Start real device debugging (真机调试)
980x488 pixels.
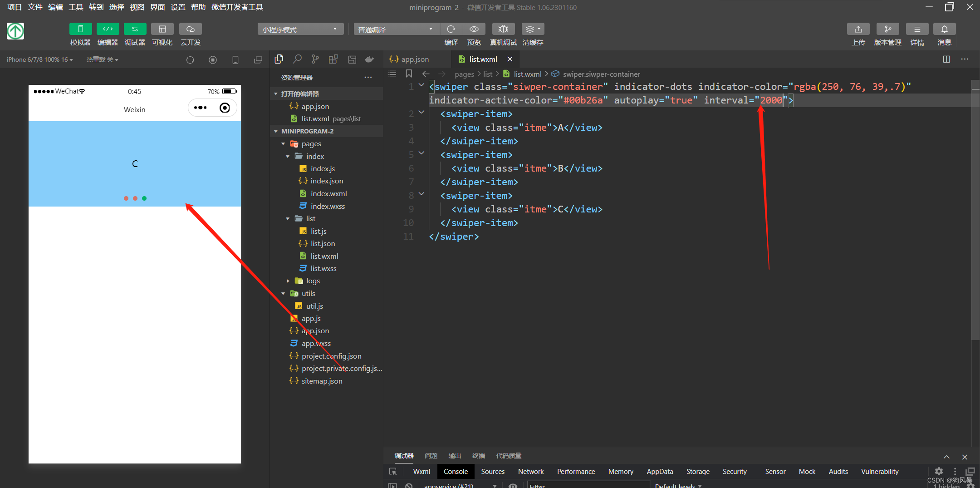503,29
